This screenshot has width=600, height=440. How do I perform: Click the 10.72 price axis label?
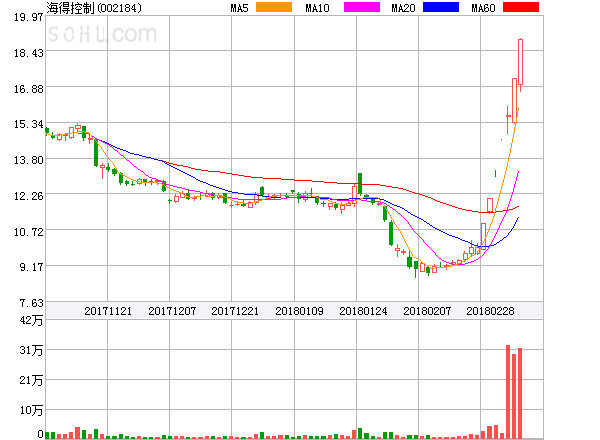pos(28,232)
